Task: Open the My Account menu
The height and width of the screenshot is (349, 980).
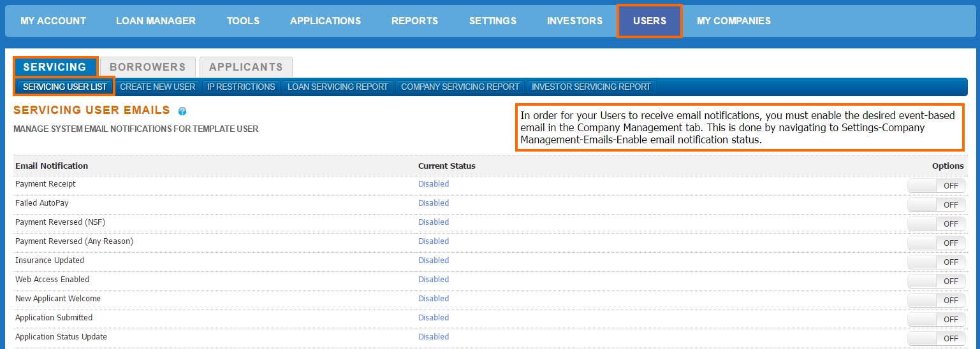Action: click(53, 21)
